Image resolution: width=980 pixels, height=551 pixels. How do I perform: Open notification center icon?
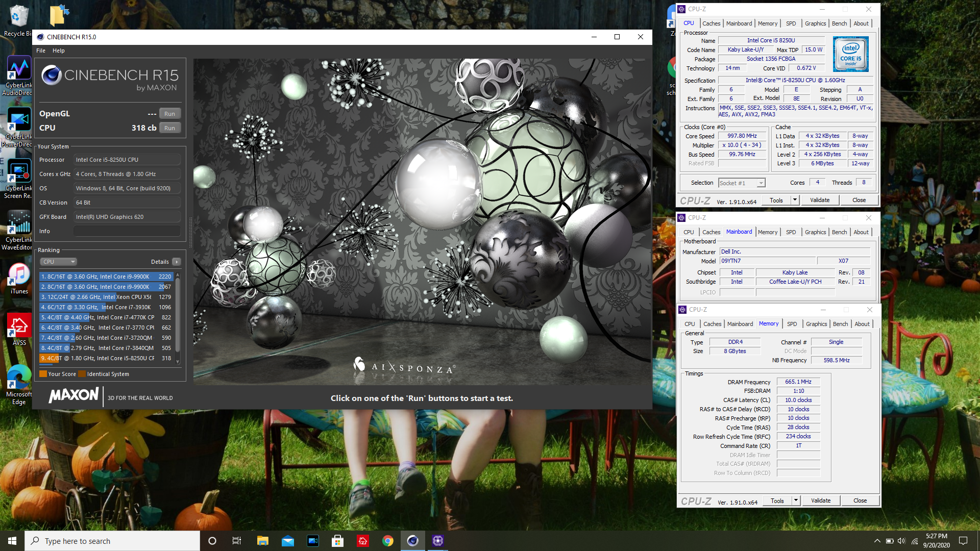point(963,541)
